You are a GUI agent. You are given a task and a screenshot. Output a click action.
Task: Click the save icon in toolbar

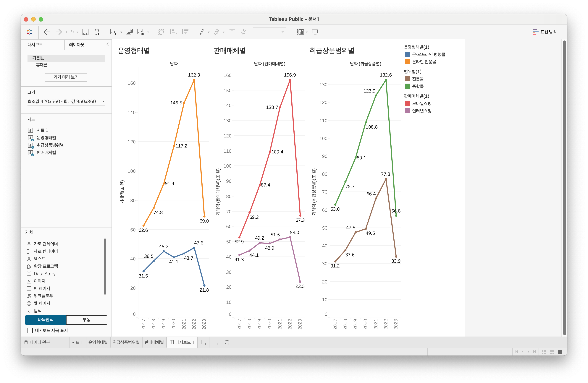85,32
